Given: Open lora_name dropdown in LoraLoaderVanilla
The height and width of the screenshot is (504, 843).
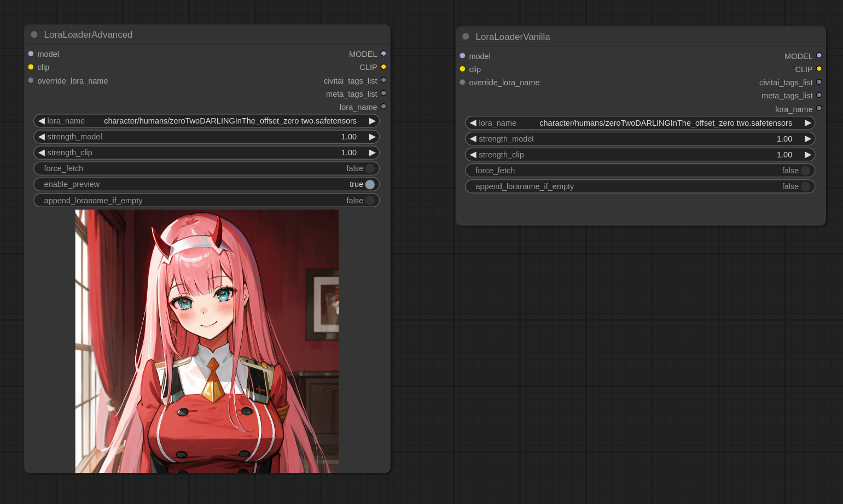Looking at the screenshot, I should pyautogui.click(x=665, y=123).
